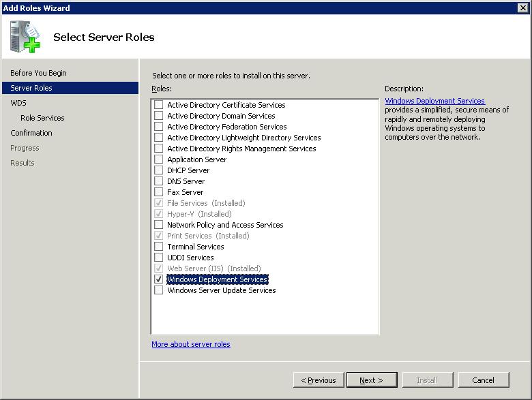Click the Next button
Image resolution: width=532 pixels, height=400 pixels.
coord(372,380)
